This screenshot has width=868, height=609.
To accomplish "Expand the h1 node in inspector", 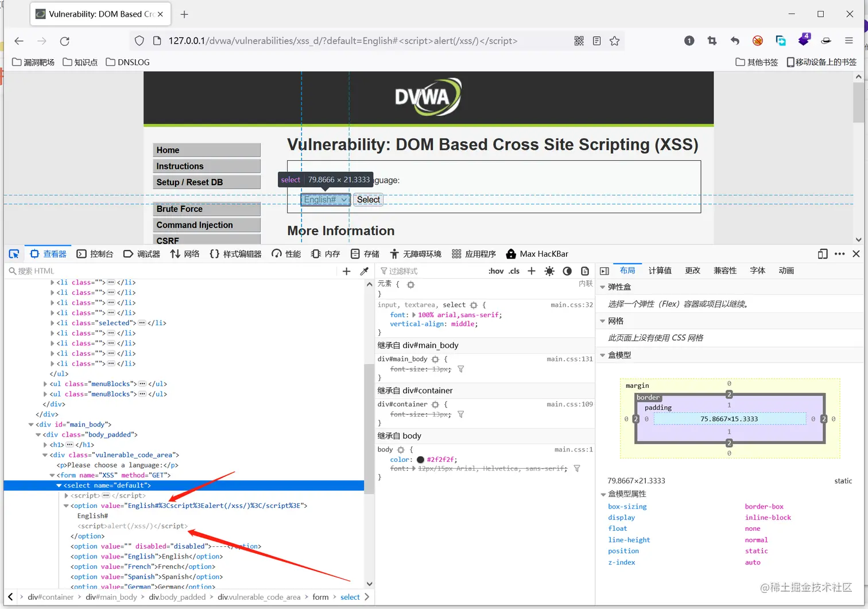I will [x=45, y=445].
